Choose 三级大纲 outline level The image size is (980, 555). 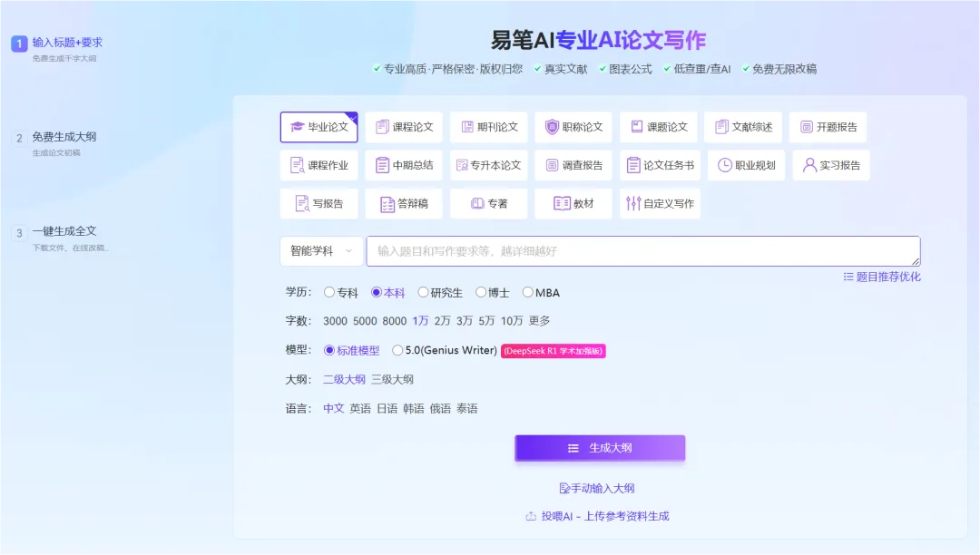(393, 380)
